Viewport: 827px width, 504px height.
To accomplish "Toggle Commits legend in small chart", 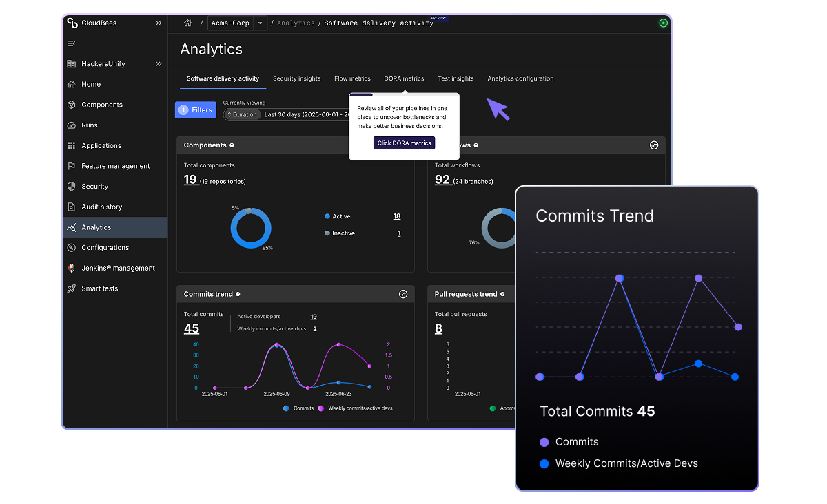I will pyautogui.click(x=298, y=408).
